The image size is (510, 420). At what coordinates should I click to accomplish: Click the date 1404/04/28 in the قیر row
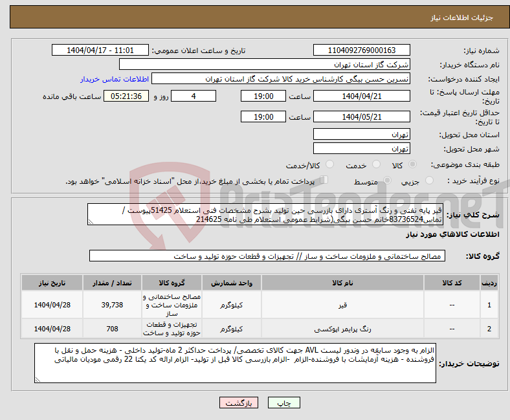(52, 305)
